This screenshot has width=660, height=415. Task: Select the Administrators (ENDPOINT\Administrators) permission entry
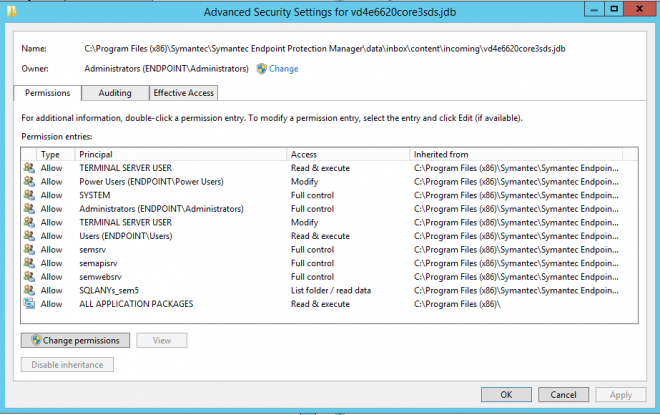(x=161, y=209)
